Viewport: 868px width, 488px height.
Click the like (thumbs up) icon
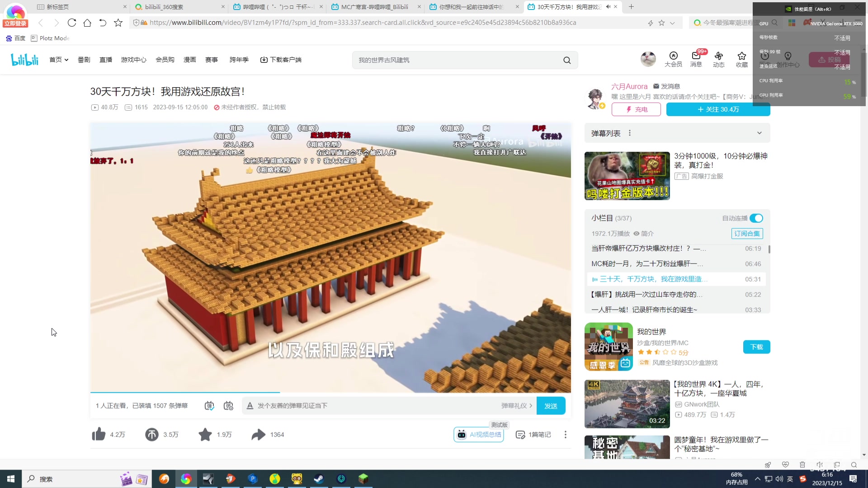click(x=99, y=434)
